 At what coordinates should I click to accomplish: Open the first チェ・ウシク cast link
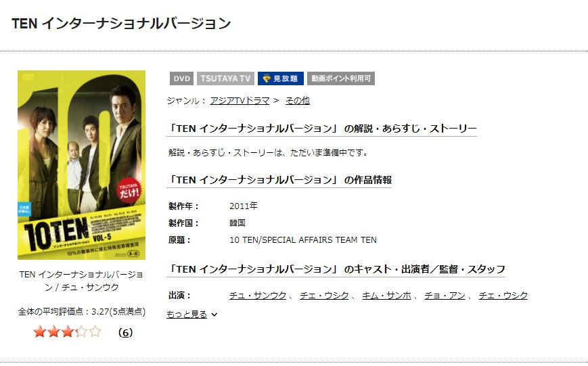324,296
